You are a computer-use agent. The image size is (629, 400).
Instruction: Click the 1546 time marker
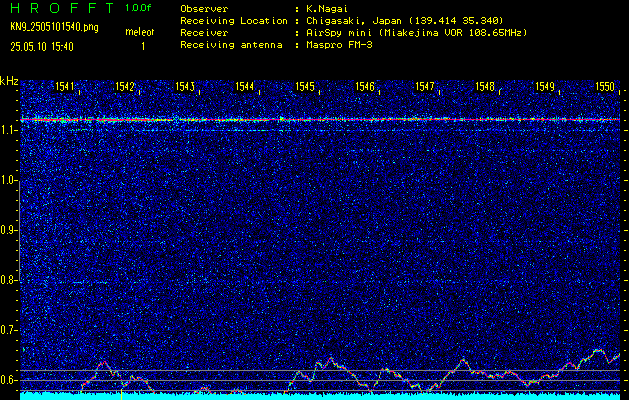pyautogui.click(x=365, y=86)
